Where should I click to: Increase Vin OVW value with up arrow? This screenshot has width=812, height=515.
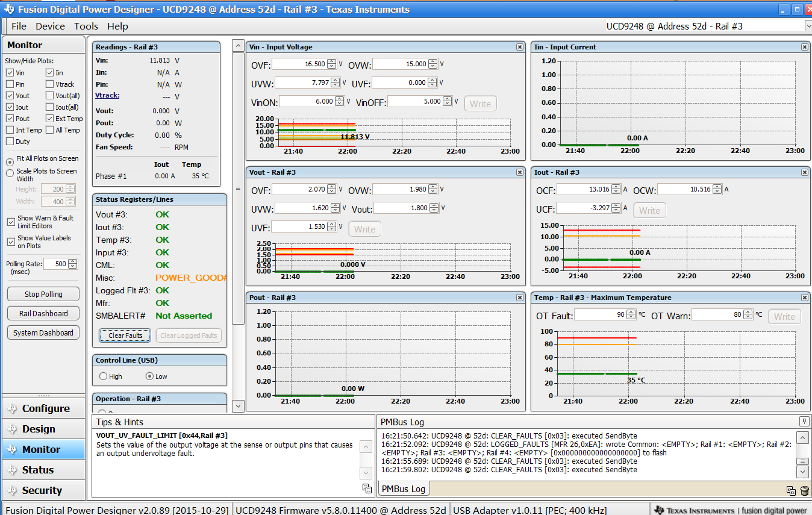432,61
